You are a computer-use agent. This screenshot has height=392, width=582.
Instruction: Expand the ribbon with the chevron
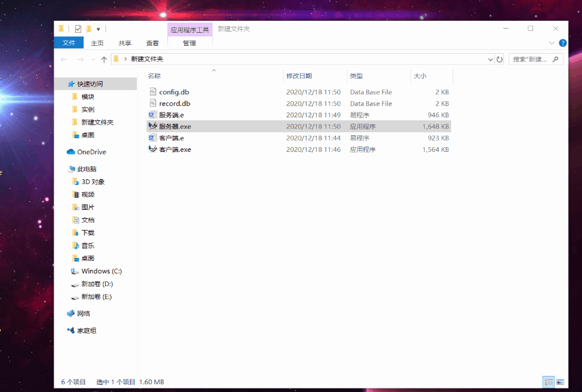[552, 43]
